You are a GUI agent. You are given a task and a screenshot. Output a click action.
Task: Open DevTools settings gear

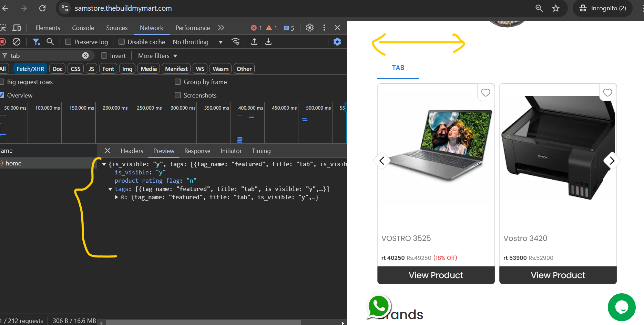click(x=310, y=28)
